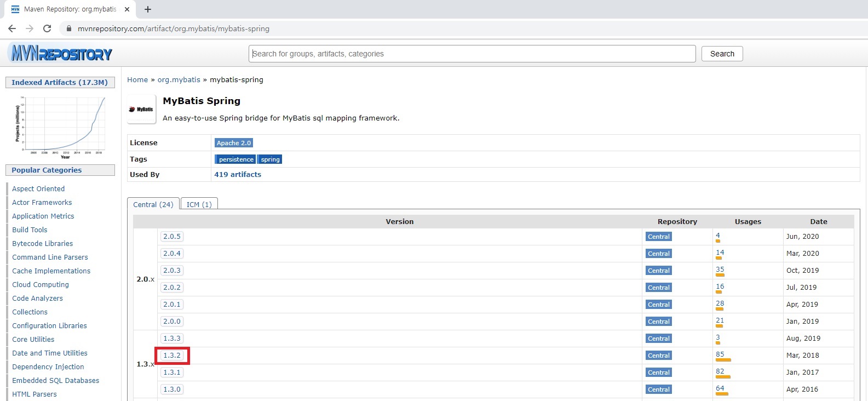Open Core Utilities category
This screenshot has width=868, height=401.
(x=33, y=340)
